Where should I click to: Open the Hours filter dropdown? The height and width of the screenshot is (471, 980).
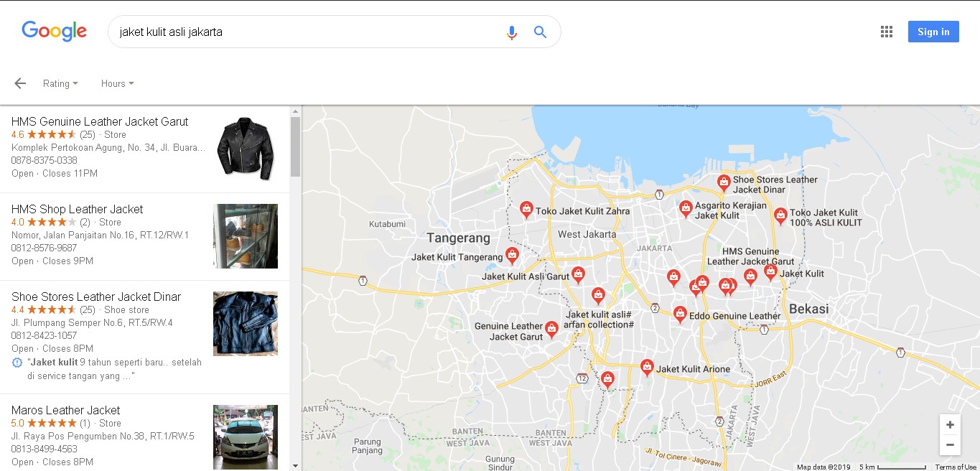coord(117,83)
